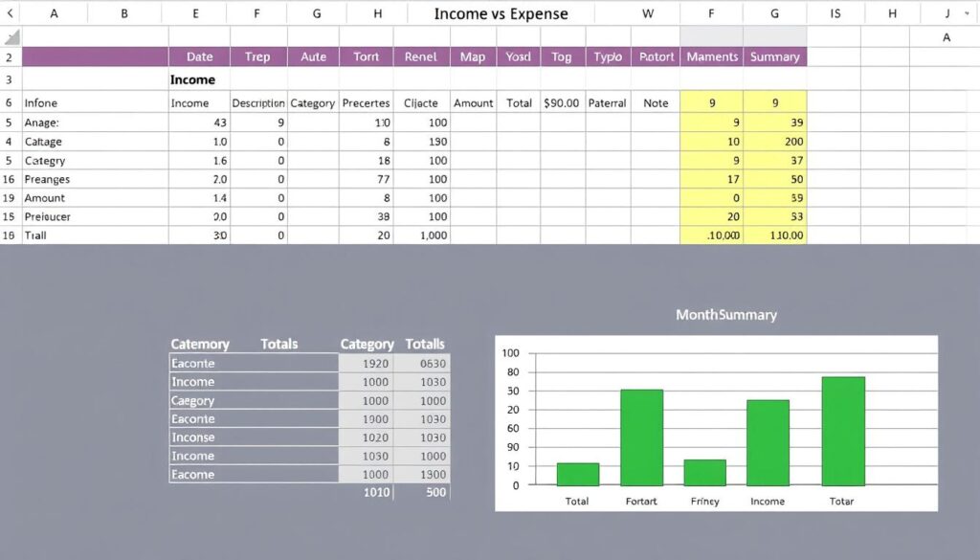Click the Income vs Expense worksheet title

[x=502, y=12]
